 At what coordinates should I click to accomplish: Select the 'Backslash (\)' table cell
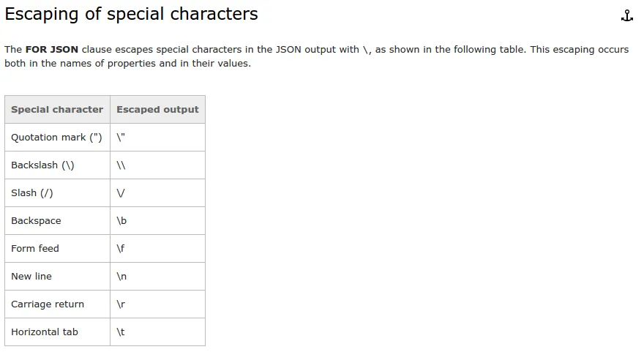point(57,165)
